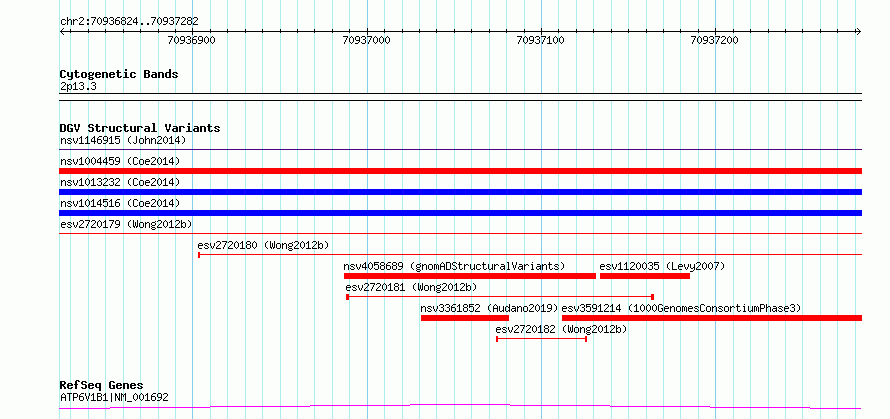Click the left arrow of the ruler
Screen dimensions: 890x419
[62, 31]
